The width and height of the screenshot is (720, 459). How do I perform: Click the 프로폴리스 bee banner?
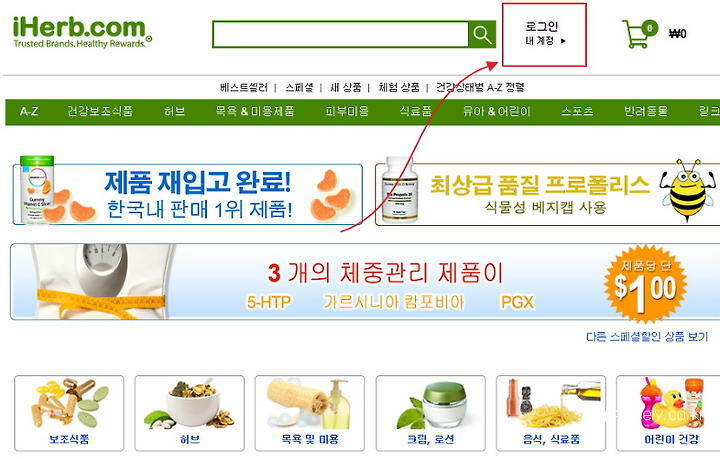click(547, 194)
